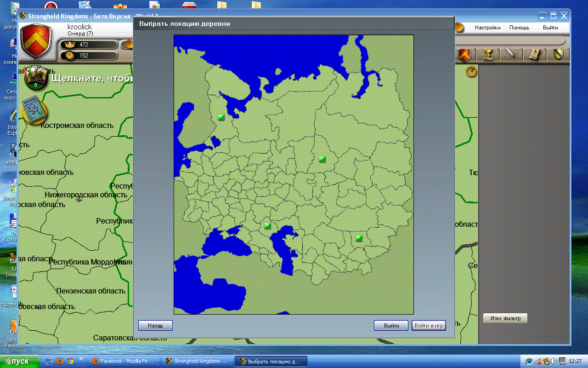
Task: Open the crossed swords tab
Action: point(512,55)
